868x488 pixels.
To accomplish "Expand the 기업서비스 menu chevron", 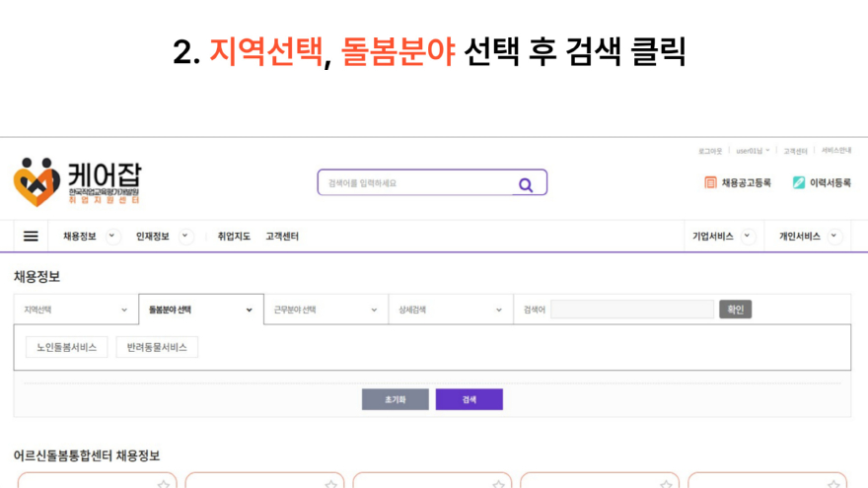I will (747, 237).
